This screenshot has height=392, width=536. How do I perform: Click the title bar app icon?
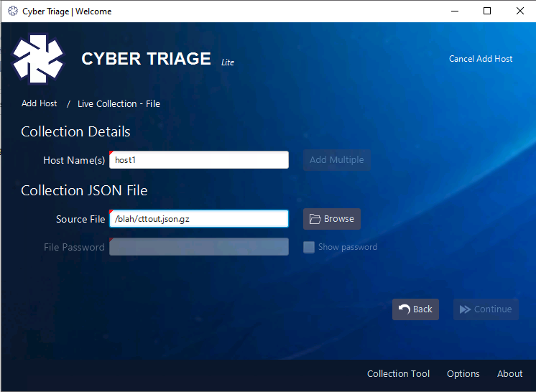[x=13, y=11]
